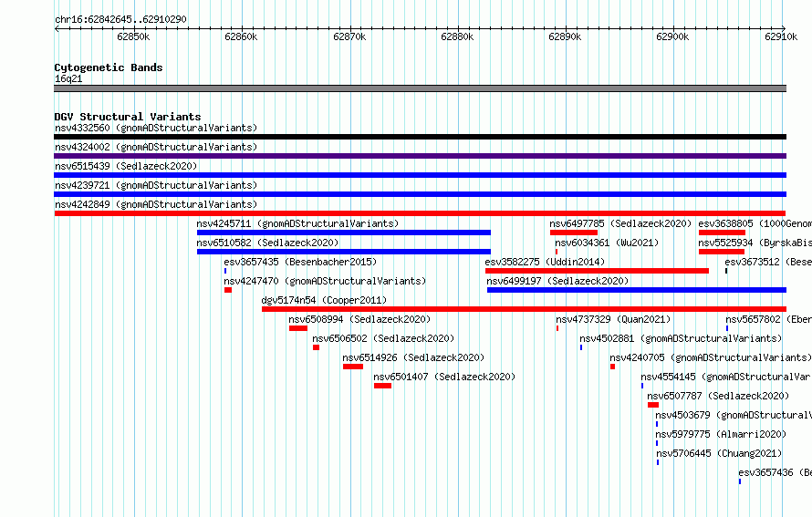Click the small red nsv4240705 marker
This screenshot has height=517, width=812.
[x=612, y=367]
